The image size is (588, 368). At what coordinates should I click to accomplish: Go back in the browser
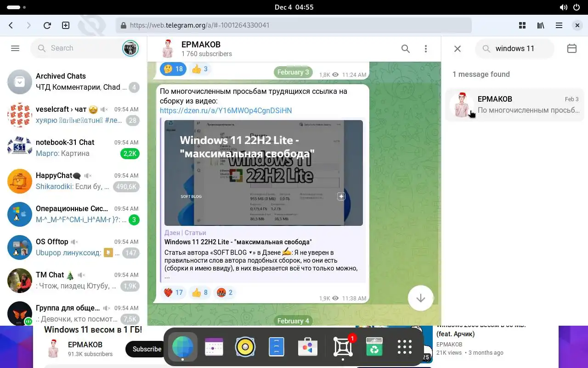point(11,25)
